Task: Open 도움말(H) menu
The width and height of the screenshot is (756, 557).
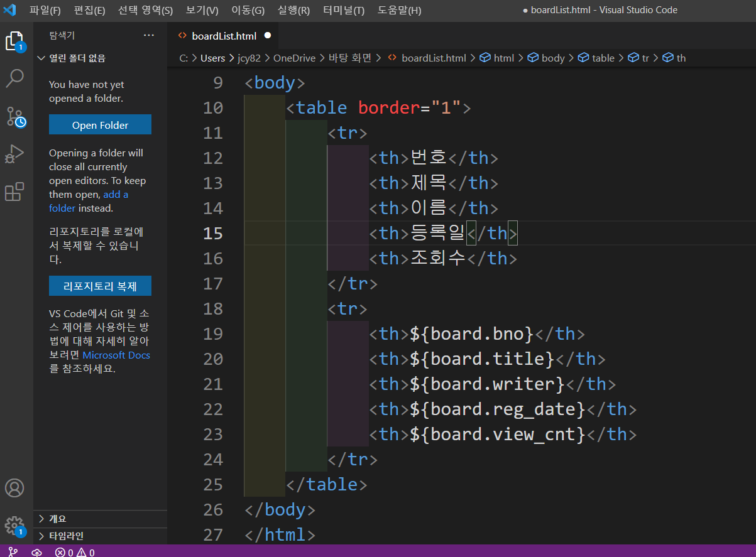Action: point(400,10)
